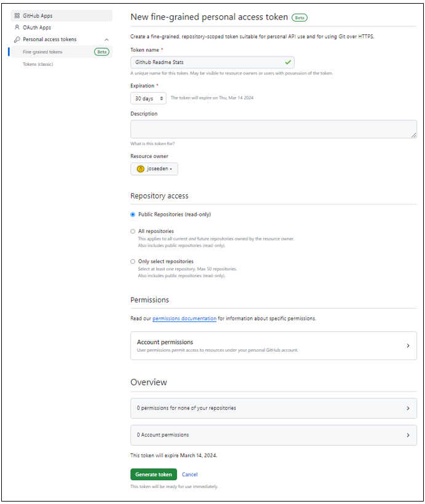
Task: Click the GitHub Apps grid icon
Action: click(17, 15)
